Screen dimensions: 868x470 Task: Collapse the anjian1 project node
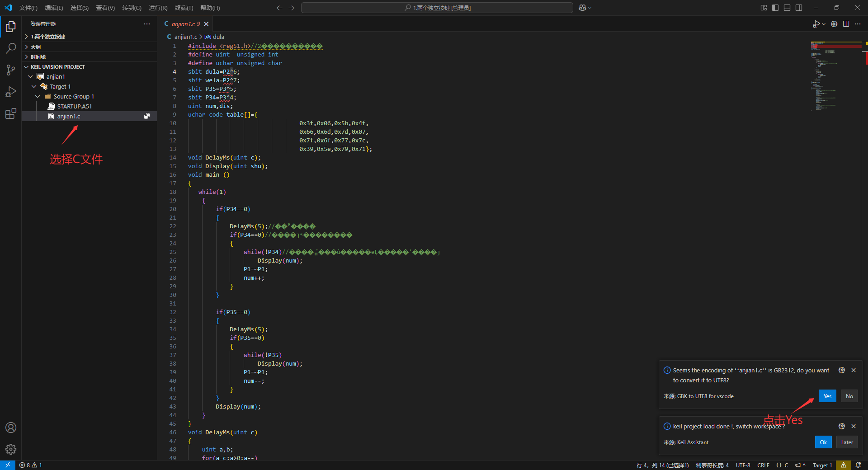(x=30, y=77)
